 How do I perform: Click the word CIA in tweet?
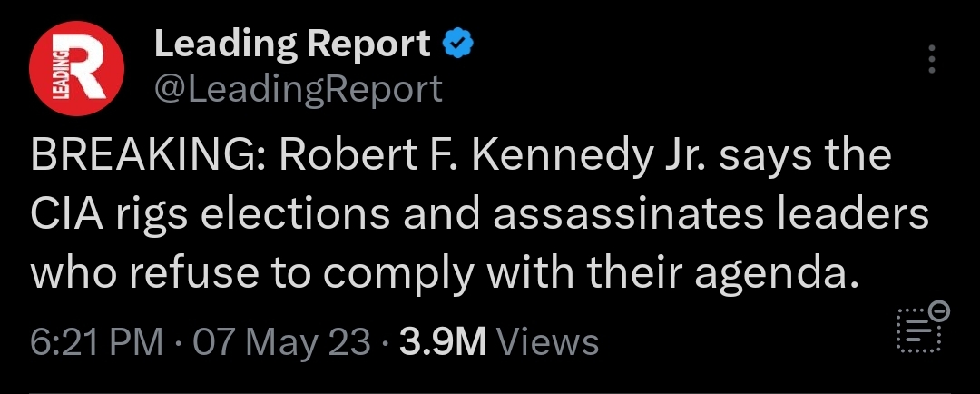click(x=62, y=215)
